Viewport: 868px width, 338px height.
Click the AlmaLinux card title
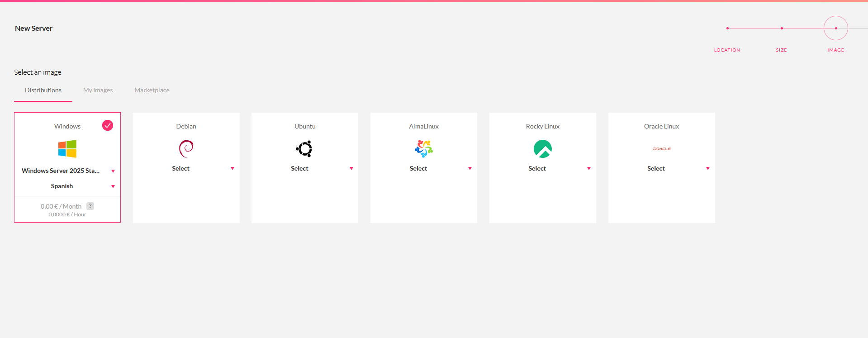click(424, 126)
